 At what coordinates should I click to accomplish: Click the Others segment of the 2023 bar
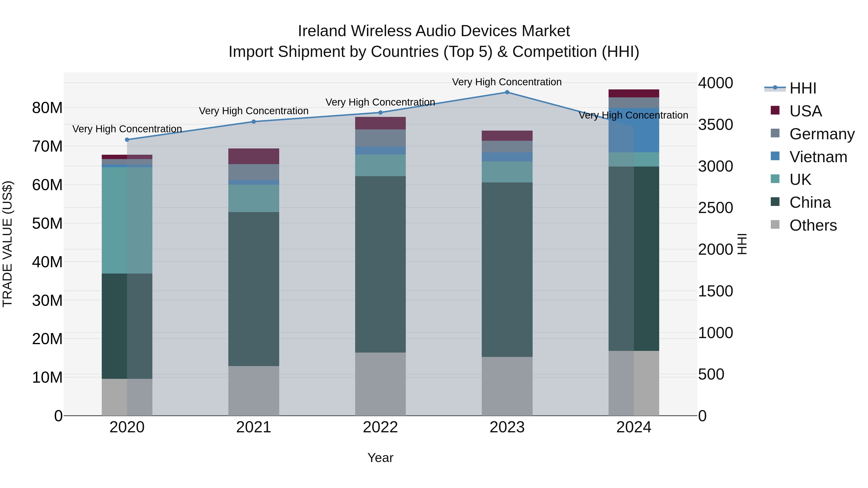(507, 386)
